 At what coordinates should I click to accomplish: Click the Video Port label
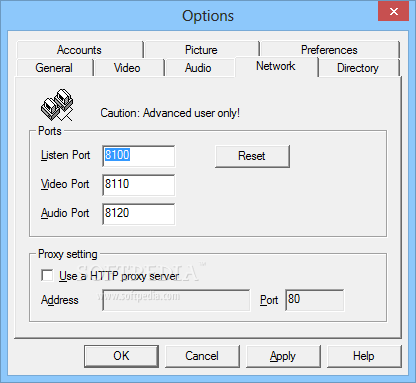pos(65,184)
